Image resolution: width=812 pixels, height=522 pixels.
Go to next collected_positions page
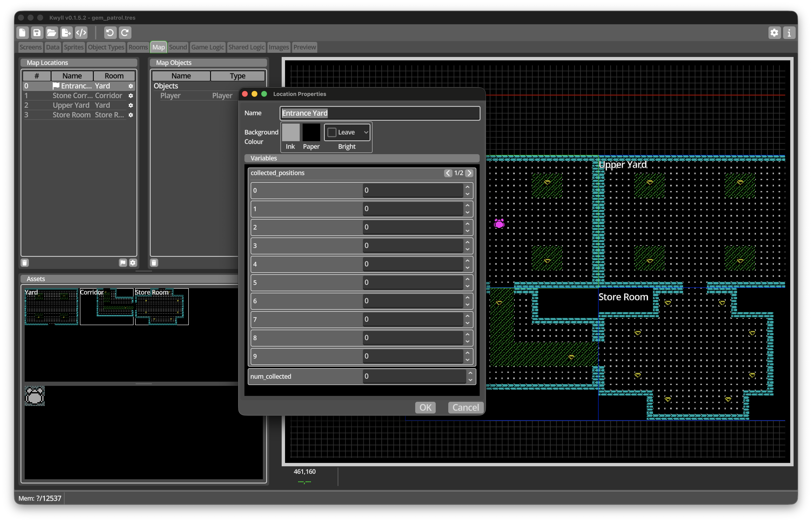coord(469,173)
